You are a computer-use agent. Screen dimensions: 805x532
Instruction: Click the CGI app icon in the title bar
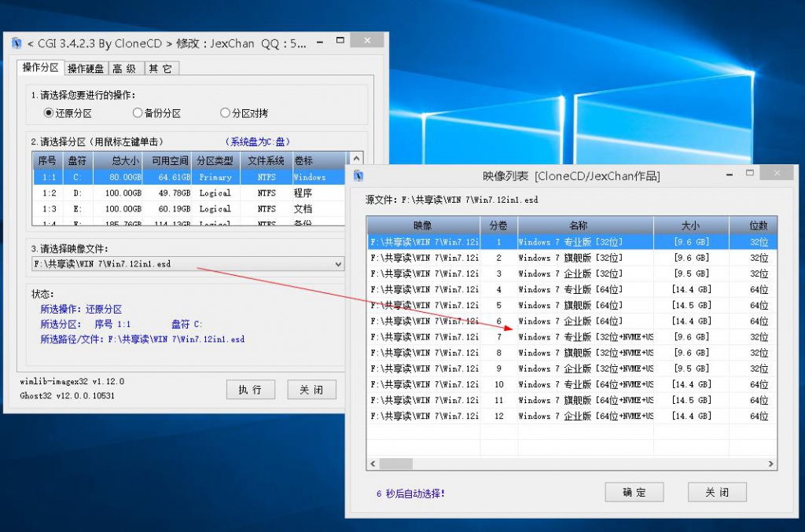17,43
